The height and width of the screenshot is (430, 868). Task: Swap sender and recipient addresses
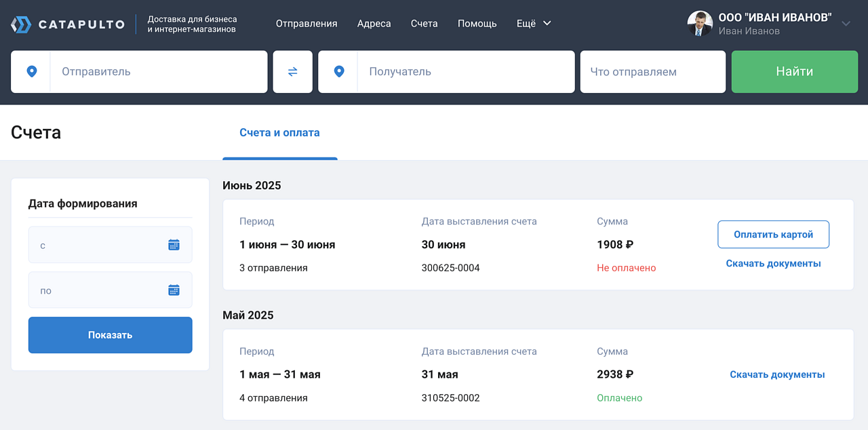293,71
